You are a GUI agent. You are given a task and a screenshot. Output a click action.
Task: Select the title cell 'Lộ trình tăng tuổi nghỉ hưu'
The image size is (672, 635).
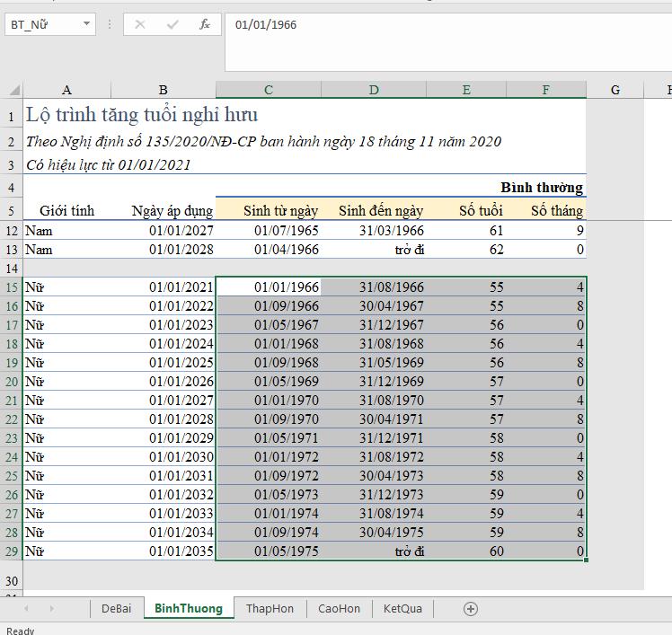142,115
